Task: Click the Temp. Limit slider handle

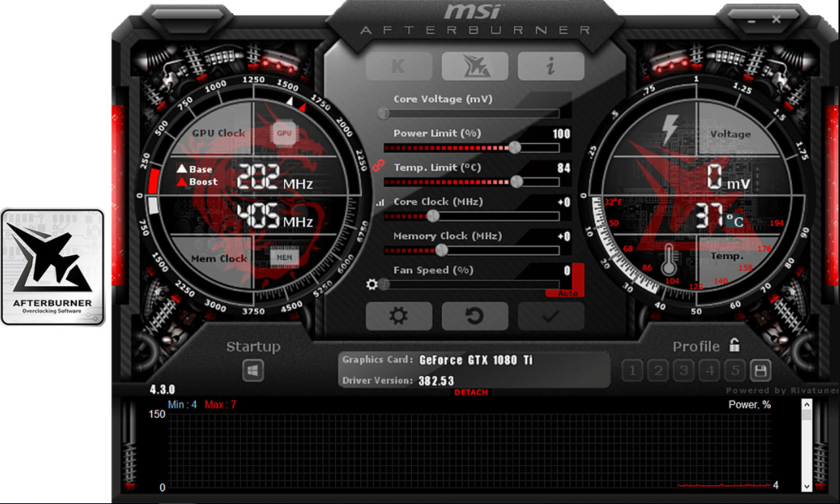Action: pyautogui.click(x=516, y=181)
